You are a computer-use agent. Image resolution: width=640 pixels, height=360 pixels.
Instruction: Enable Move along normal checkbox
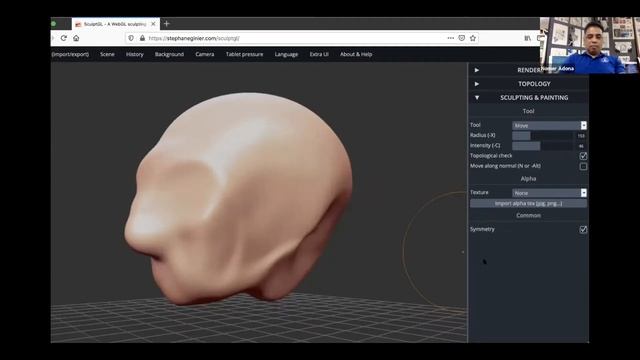pos(583,166)
